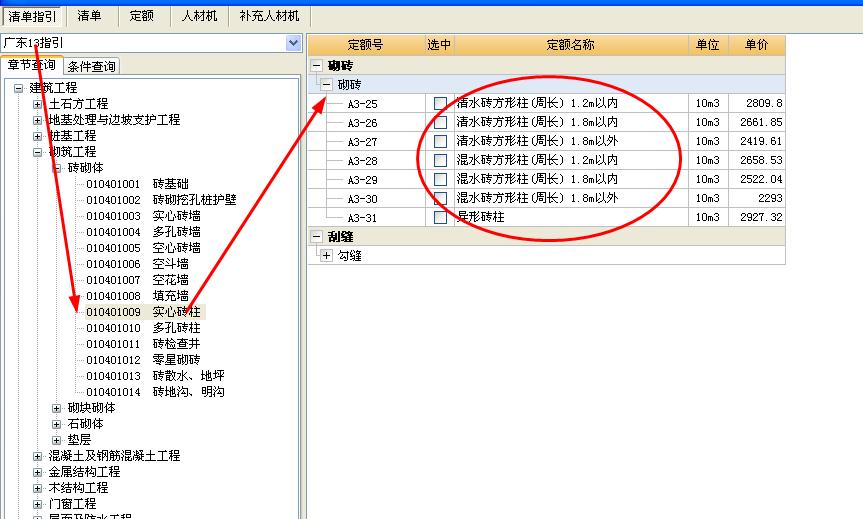Click the 单位 column header

[708, 45]
